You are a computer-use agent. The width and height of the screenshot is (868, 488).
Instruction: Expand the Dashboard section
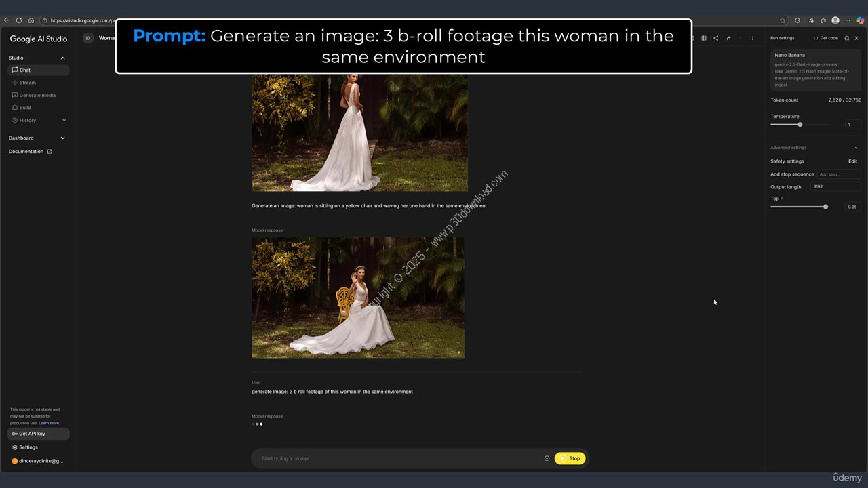point(63,138)
